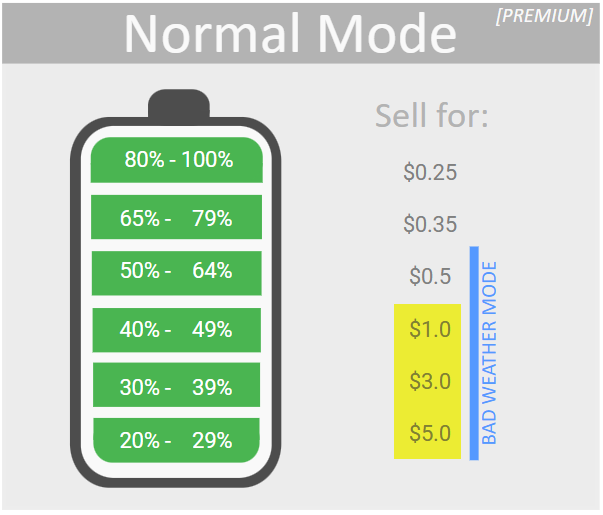Pick the 20% - 29% battery segment

(x=176, y=440)
